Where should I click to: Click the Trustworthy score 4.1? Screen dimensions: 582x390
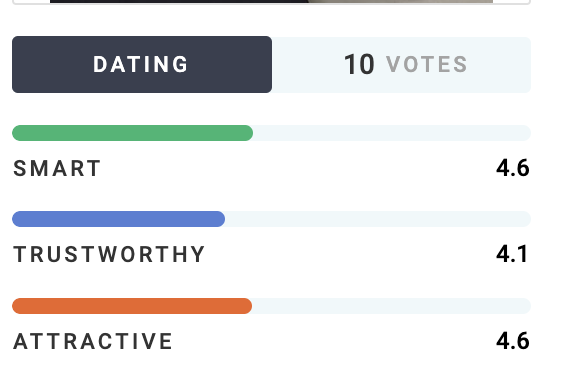pyautogui.click(x=512, y=254)
